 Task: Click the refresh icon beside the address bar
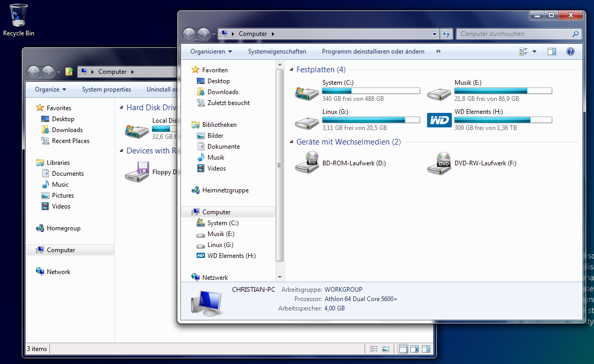coord(447,33)
